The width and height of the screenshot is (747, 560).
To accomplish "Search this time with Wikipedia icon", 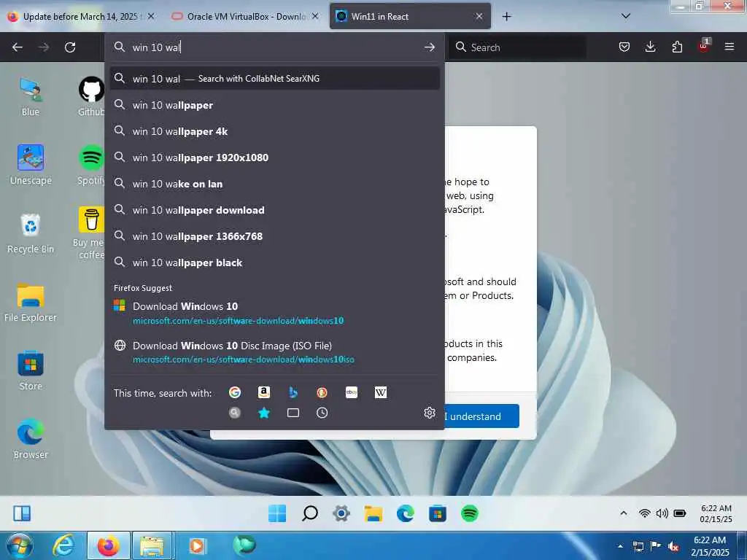I will click(381, 392).
